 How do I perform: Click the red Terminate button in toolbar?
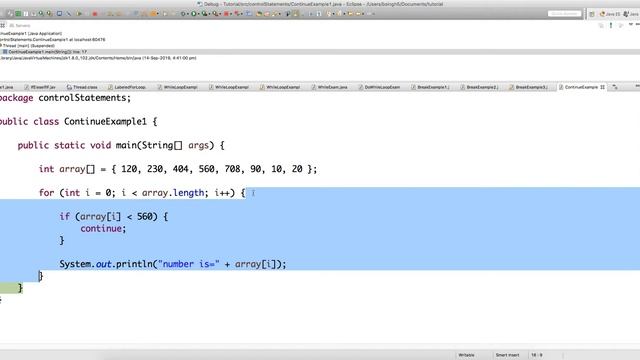(95, 13)
